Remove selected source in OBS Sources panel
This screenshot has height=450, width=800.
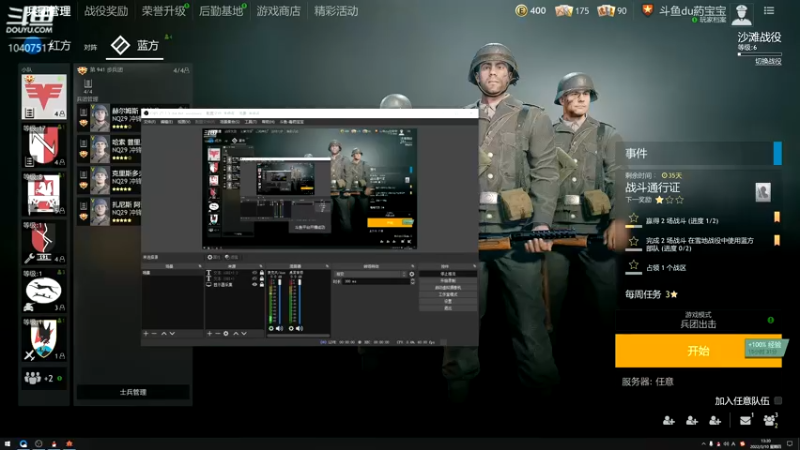pyautogui.click(x=217, y=333)
